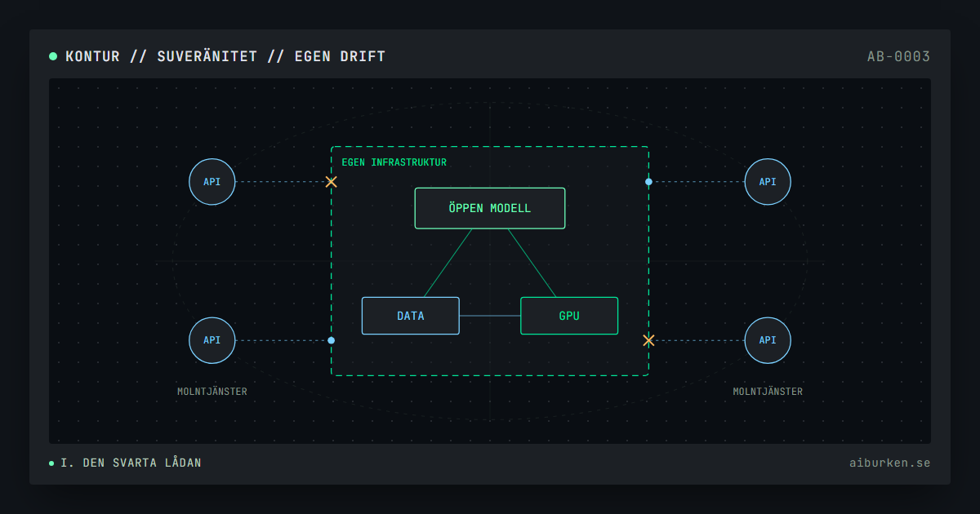Image resolution: width=980 pixels, height=514 pixels.
Task: Click the orange X marker beside the upper-left API node
Action: [x=331, y=182]
